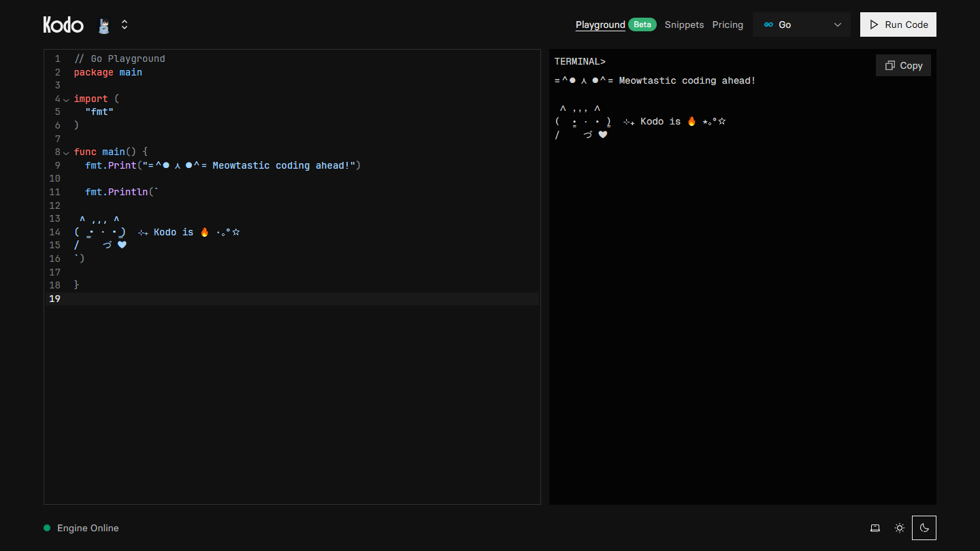
Task: Click the Engine Online status text
Action: click(88, 528)
